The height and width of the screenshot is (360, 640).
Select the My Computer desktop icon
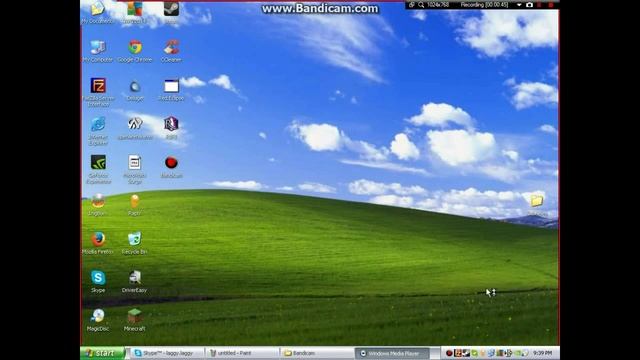(98, 51)
